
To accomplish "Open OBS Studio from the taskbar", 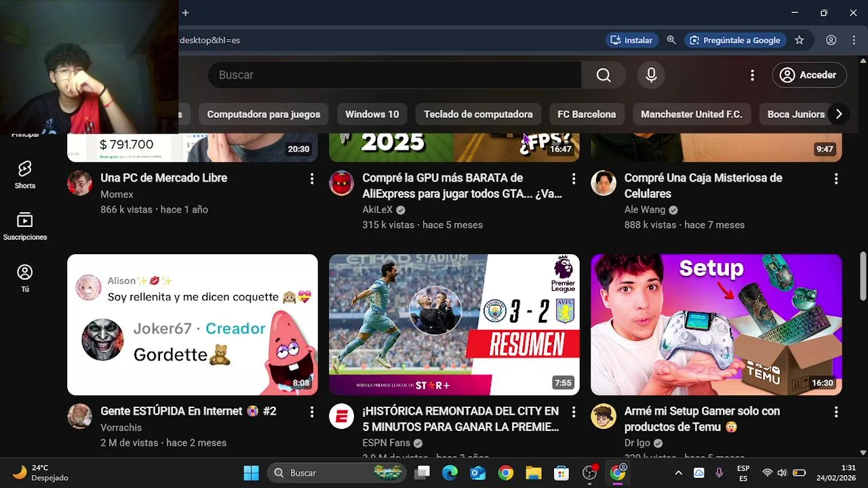I will coord(589,473).
